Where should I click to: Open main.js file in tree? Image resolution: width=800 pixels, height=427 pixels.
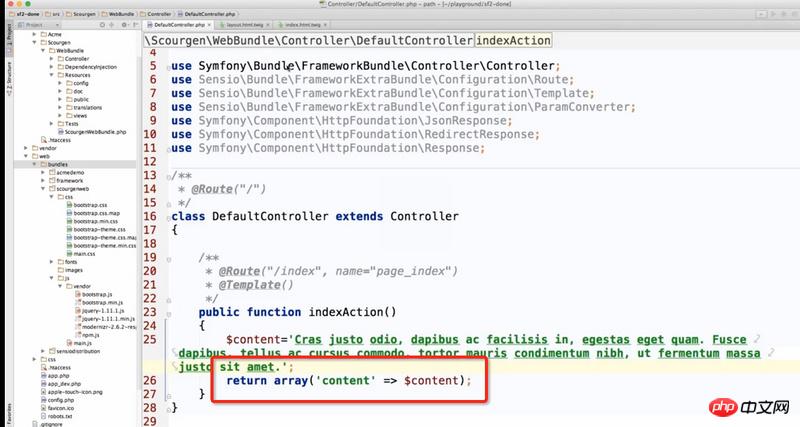[x=79, y=343]
